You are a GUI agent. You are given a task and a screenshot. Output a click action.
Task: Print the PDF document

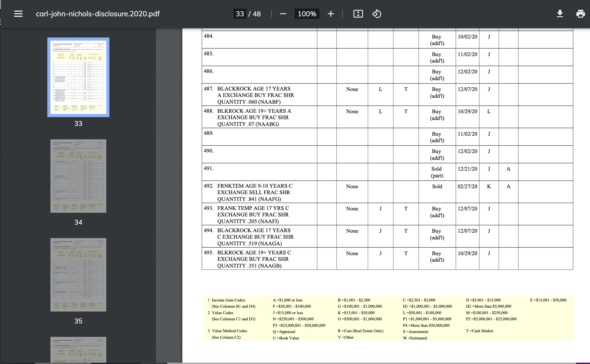(580, 14)
